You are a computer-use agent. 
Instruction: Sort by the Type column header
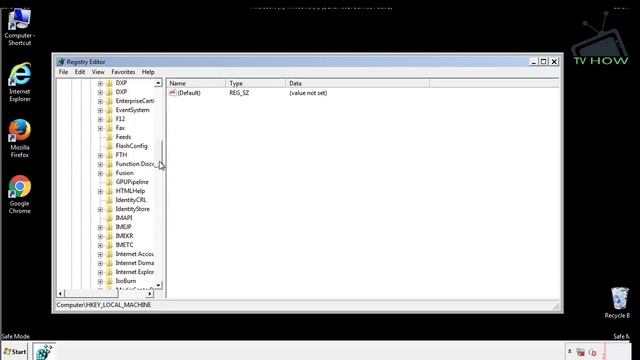coord(256,83)
